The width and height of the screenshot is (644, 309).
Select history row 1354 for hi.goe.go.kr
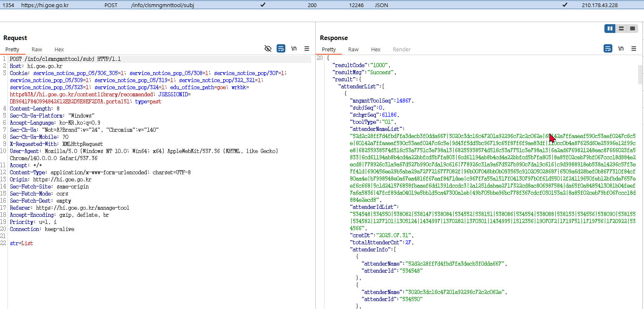click(x=167, y=5)
